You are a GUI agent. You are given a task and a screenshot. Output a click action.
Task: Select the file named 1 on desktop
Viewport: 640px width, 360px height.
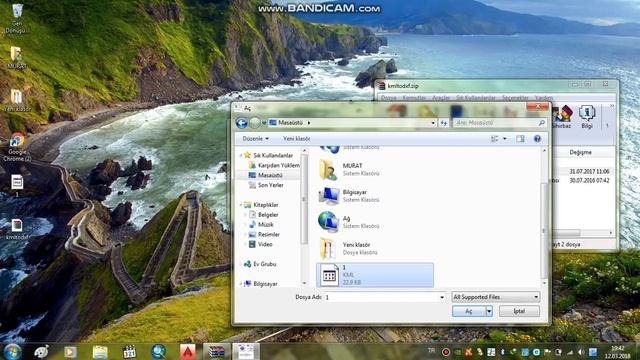[17, 186]
